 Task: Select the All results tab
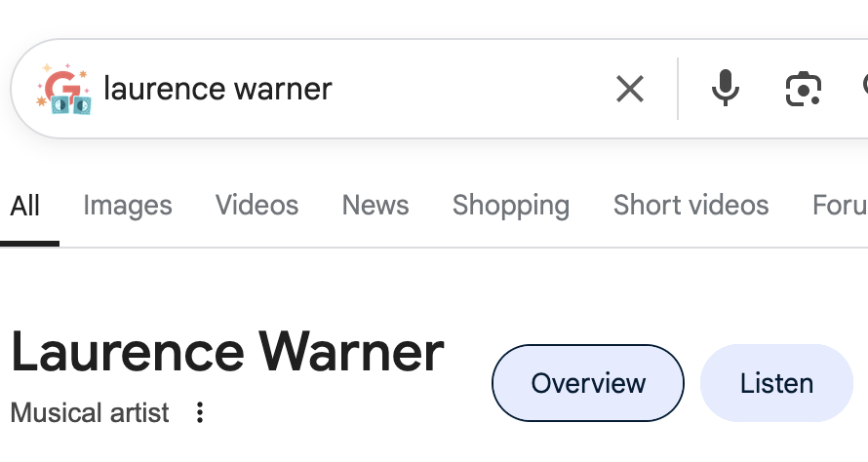(x=25, y=206)
